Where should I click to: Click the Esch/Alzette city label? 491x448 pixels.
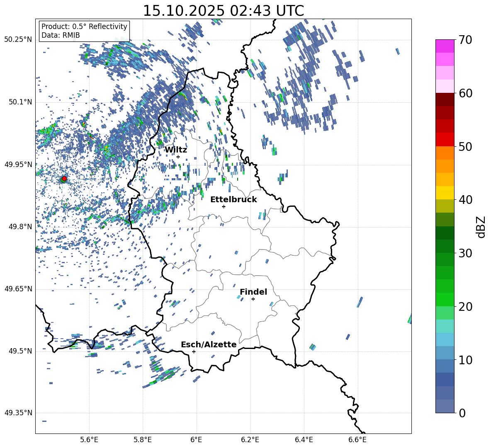(209, 345)
